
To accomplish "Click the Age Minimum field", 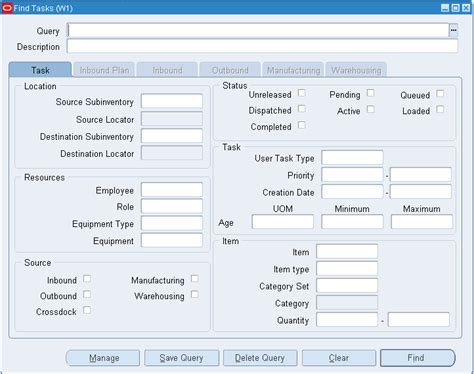I will point(352,222).
